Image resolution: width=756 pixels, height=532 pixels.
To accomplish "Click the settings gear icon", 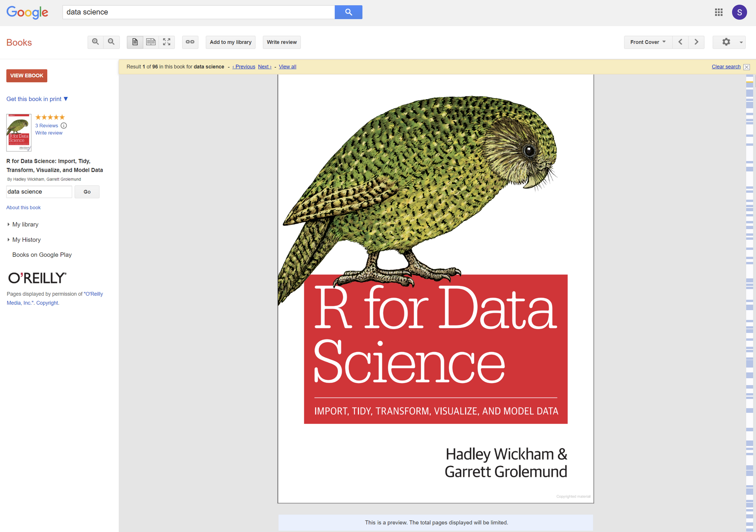I will pyautogui.click(x=726, y=42).
